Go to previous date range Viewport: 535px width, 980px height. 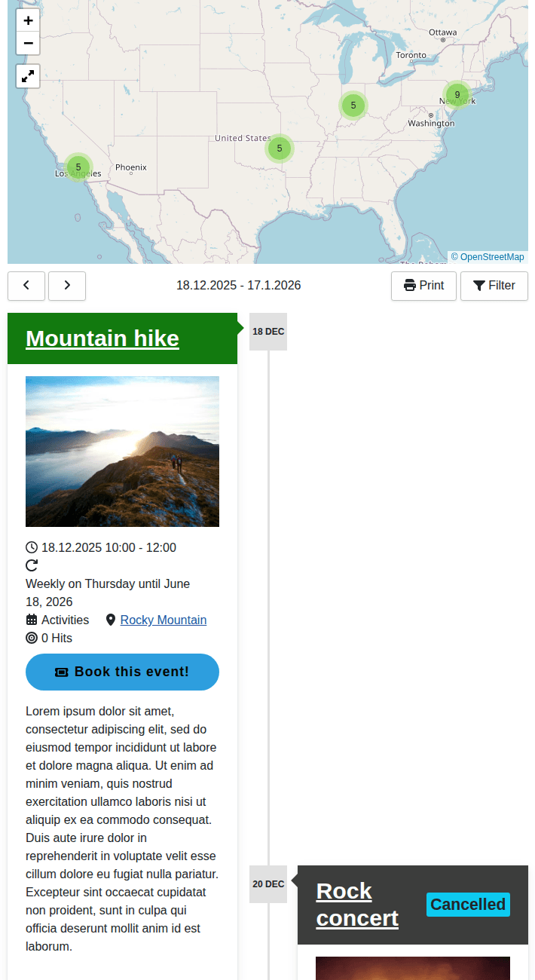pyautogui.click(x=26, y=286)
